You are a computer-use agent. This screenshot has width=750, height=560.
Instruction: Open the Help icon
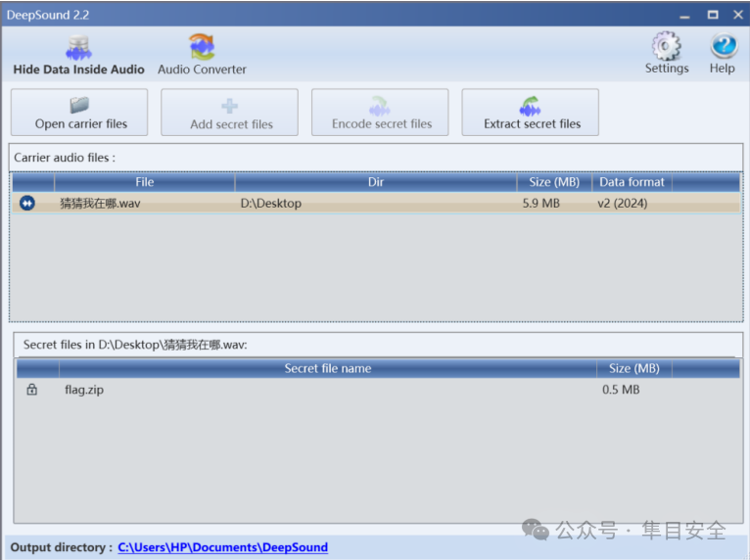(x=723, y=53)
